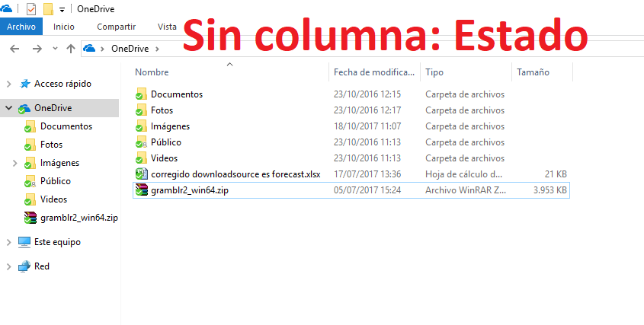Select Documentos folder icon in file list
644x325 pixels.
(141, 94)
